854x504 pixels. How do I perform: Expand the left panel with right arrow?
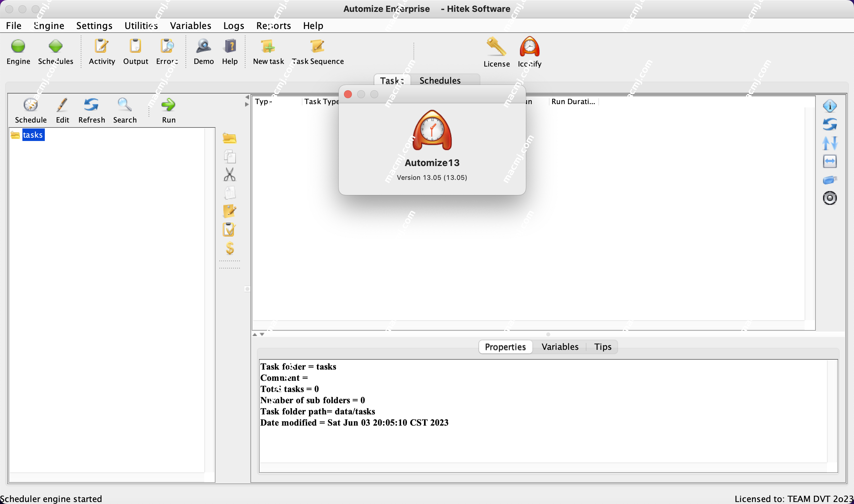coord(247,105)
